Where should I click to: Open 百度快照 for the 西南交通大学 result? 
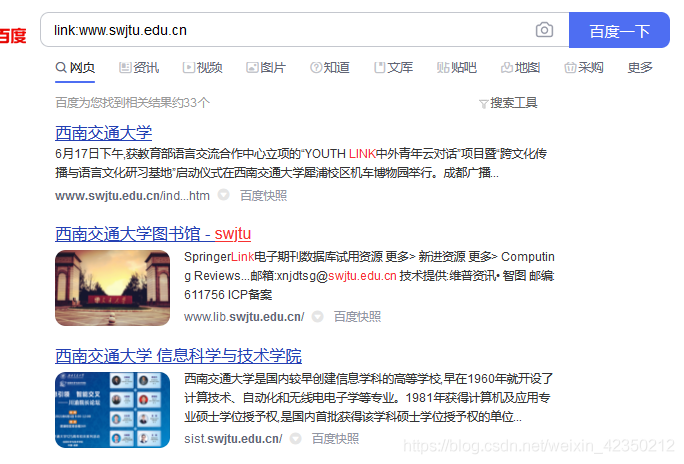pyautogui.click(x=263, y=196)
